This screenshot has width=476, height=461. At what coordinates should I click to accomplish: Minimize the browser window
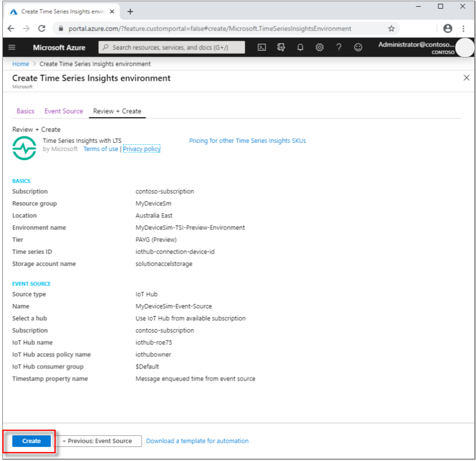[x=418, y=6]
